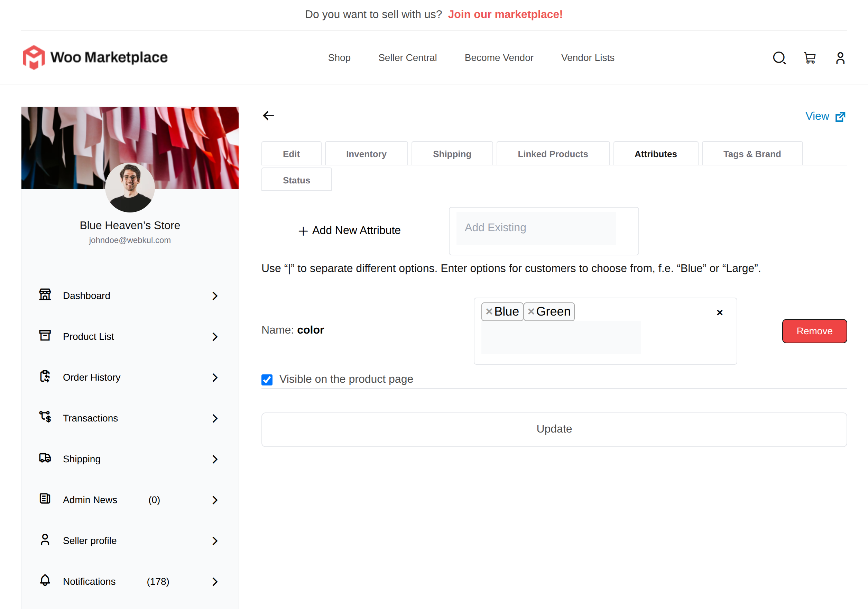Click the Transactions icon in sidebar
Viewport: 868px width, 609px height.
click(45, 417)
